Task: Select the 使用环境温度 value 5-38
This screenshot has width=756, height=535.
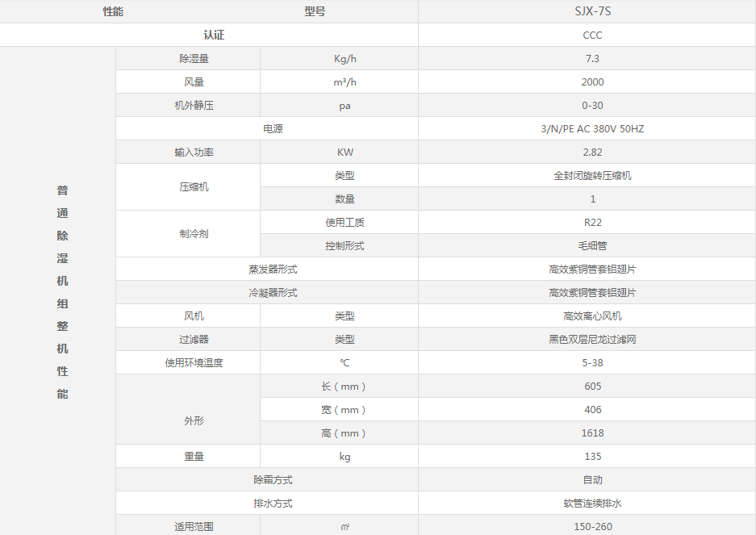Action: 591,362
